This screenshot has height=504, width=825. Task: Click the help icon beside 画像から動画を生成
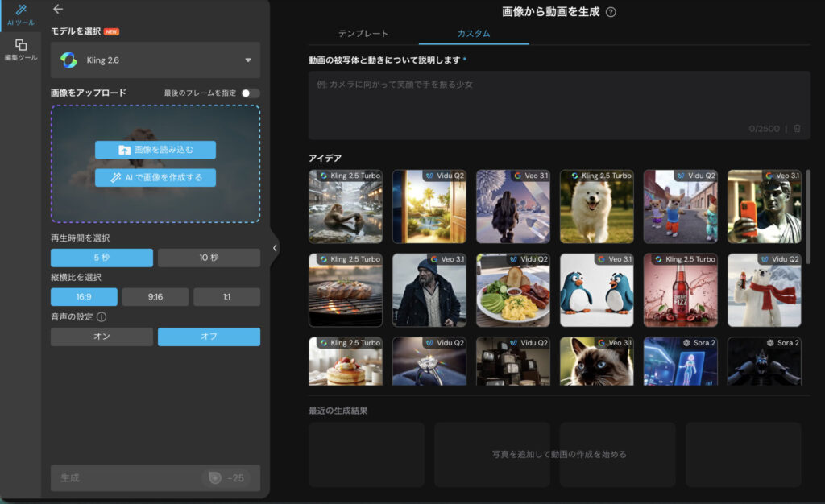click(x=611, y=12)
